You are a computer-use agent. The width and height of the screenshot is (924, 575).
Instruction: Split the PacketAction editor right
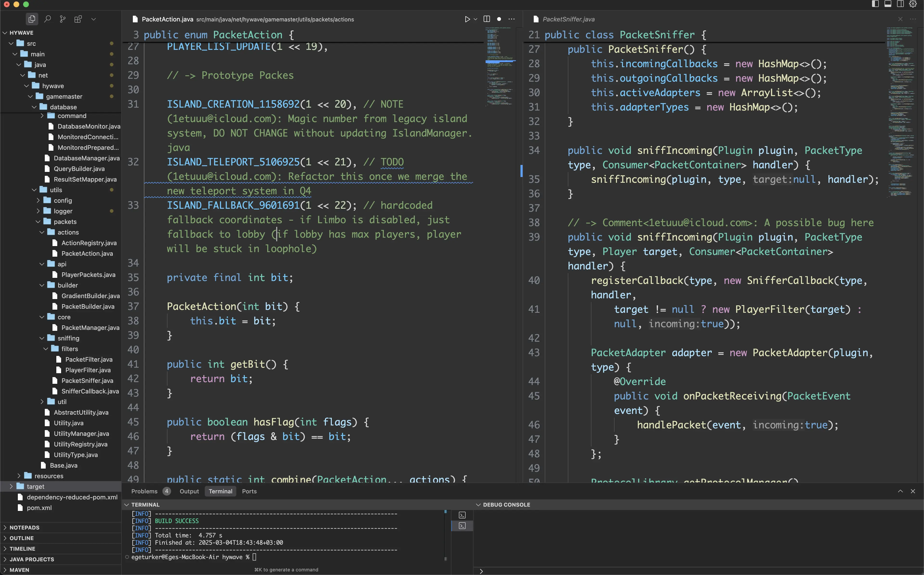tap(486, 19)
